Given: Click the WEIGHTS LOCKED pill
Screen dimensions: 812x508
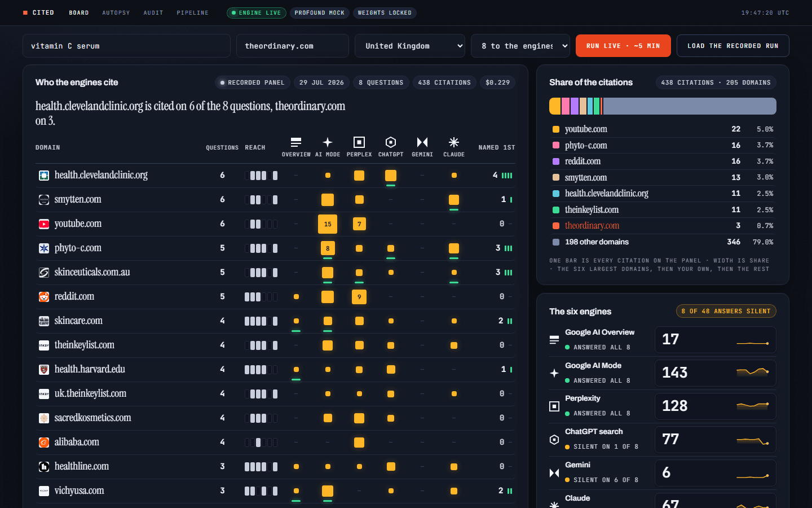Looking at the screenshot, I should 385,13.
